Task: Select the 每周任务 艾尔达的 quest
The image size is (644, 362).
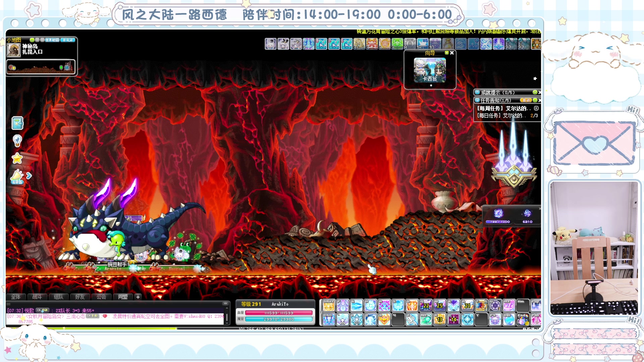Action: pyautogui.click(x=504, y=108)
